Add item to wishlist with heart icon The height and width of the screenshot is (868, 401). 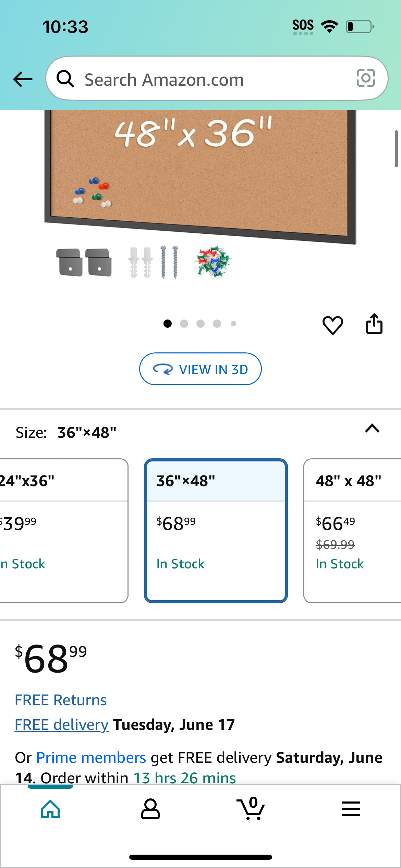pyautogui.click(x=332, y=324)
